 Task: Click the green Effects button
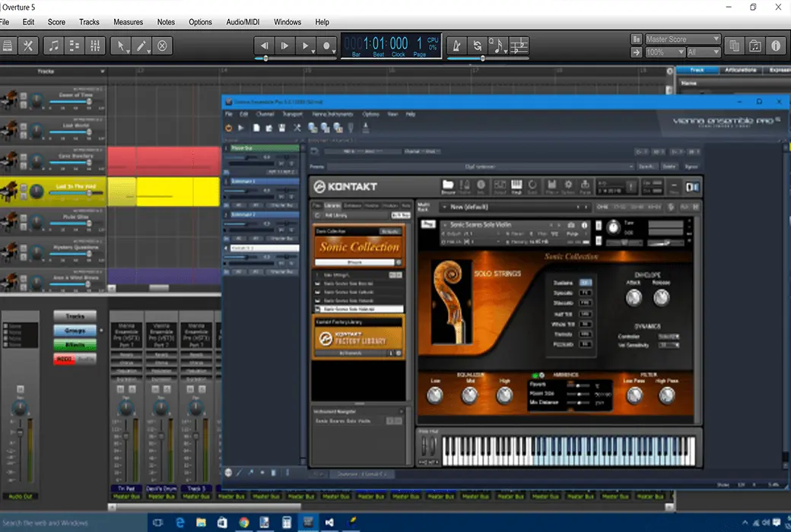click(x=75, y=345)
